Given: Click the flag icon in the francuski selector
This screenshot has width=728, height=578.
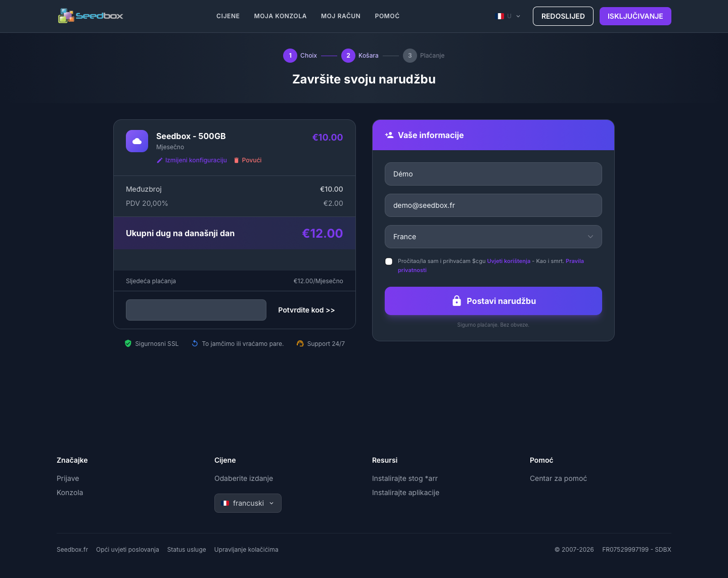Looking at the screenshot, I should pos(226,503).
